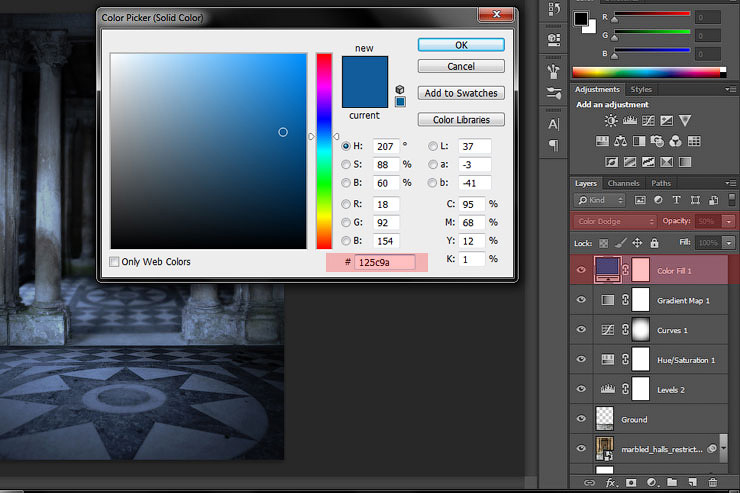Select the S saturation radio button

(346, 164)
